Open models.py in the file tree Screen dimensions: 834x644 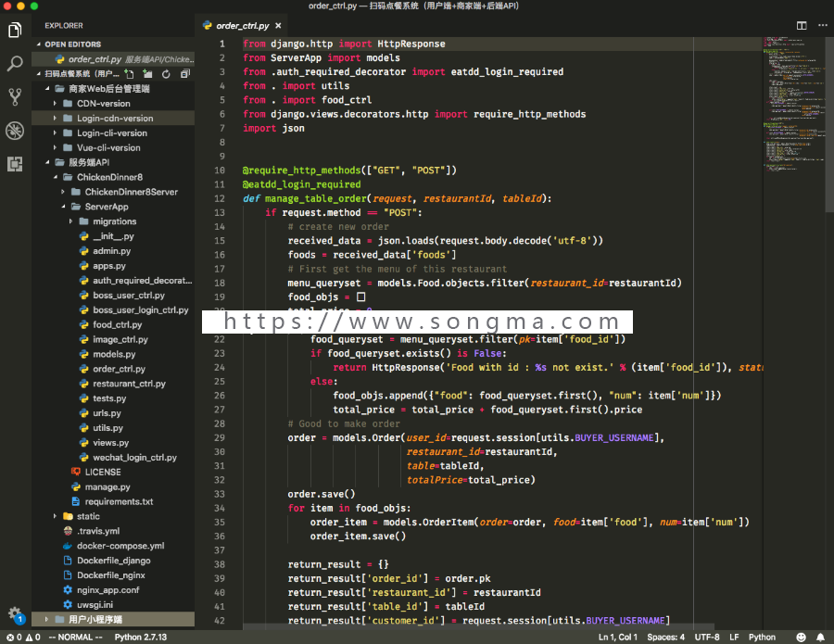click(114, 354)
